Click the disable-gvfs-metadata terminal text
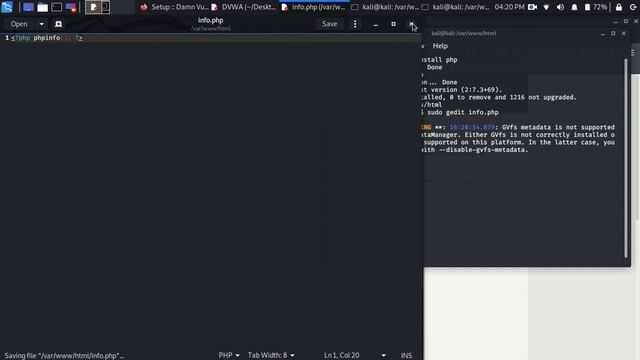Viewport: 640px width, 360px height. tap(483, 150)
